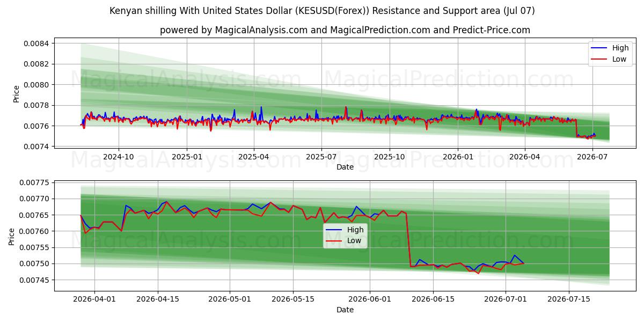Click the 0.00760 y-axis tick label

point(35,231)
